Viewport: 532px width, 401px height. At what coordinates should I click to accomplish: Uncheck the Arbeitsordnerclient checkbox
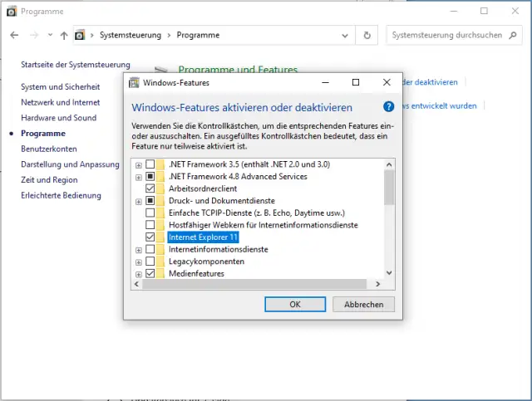150,188
